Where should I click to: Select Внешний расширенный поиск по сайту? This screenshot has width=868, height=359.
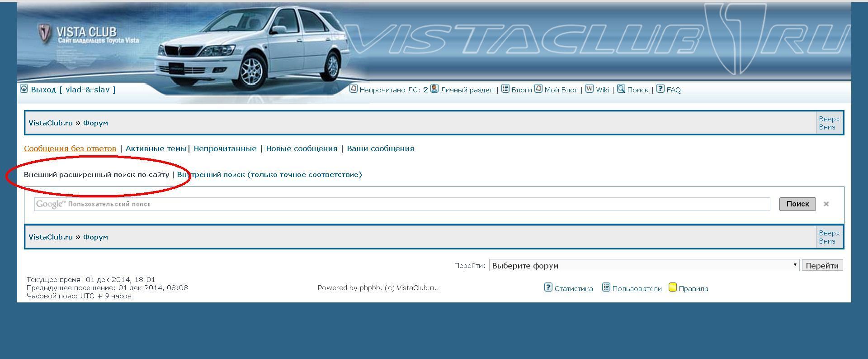(x=96, y=175)
